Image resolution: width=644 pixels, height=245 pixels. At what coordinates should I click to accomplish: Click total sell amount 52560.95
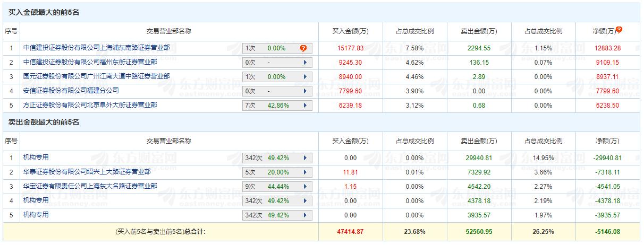point(479,231)
